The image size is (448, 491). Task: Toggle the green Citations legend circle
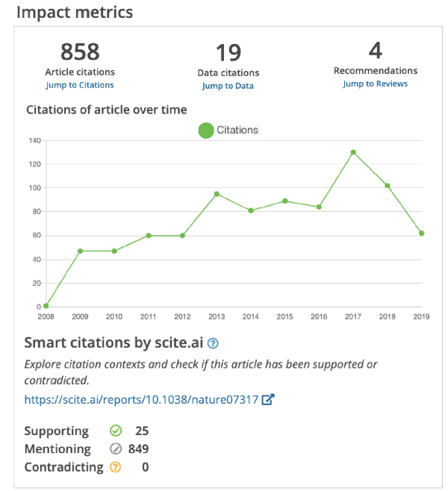(x=206, y=130)
